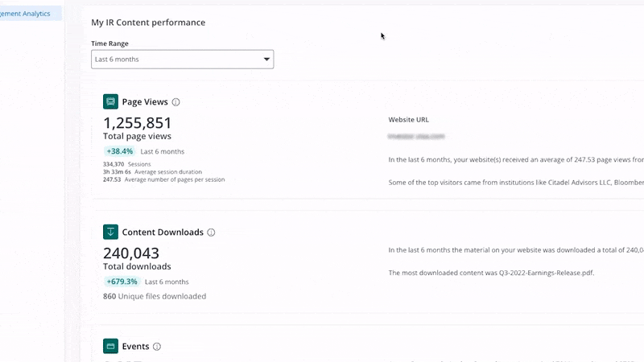Viewport: 644px width, 362px height.
Task: Open the 'Last 6 months' combo box
Action: tap(181, 60)
